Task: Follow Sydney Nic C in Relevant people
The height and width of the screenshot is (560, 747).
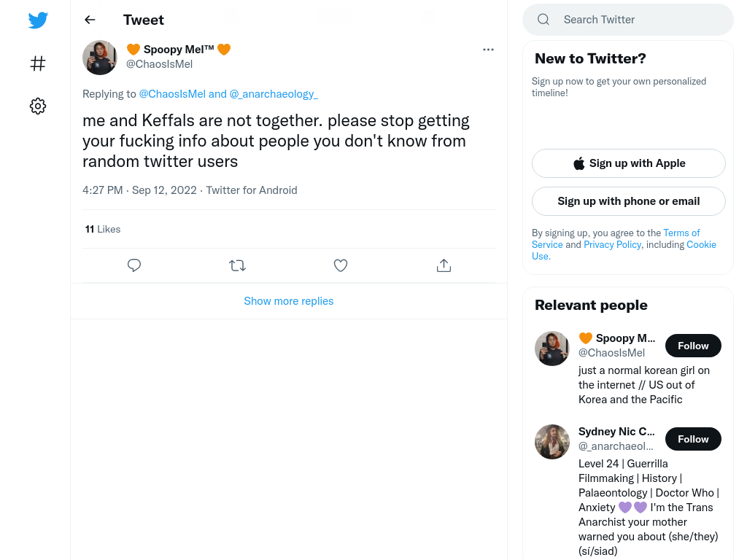Action: click(693, 439)
